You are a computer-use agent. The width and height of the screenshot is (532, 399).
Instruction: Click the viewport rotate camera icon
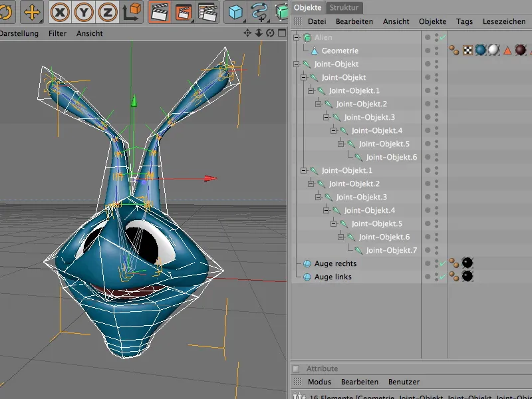(270, 33)
